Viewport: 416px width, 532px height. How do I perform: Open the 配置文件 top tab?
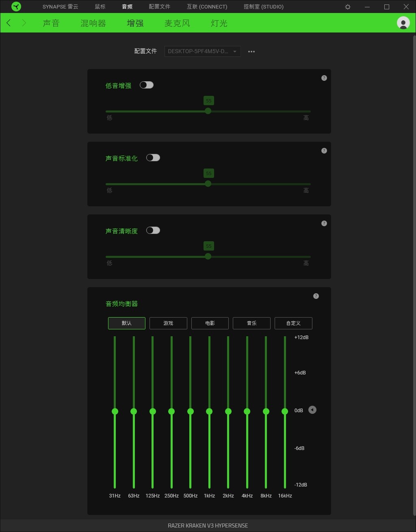pyautogui.click(x=160, y=7)
